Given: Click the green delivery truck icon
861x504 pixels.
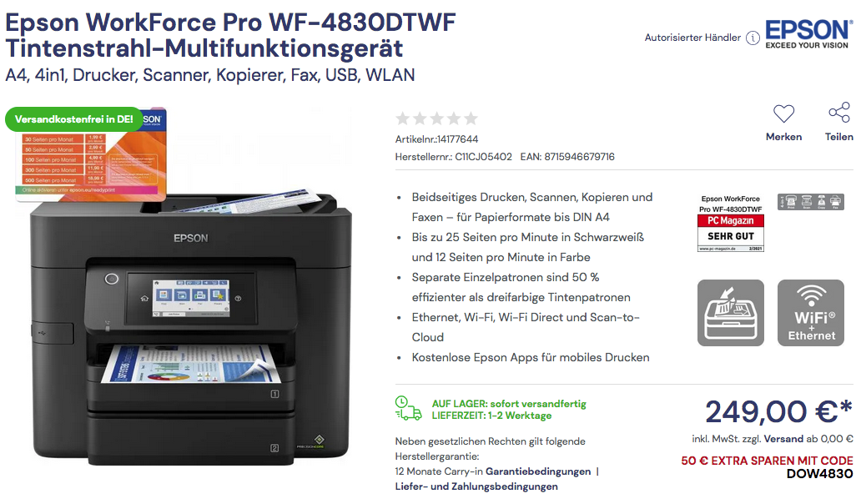Looking at the screenshot, I should [408, 409].
